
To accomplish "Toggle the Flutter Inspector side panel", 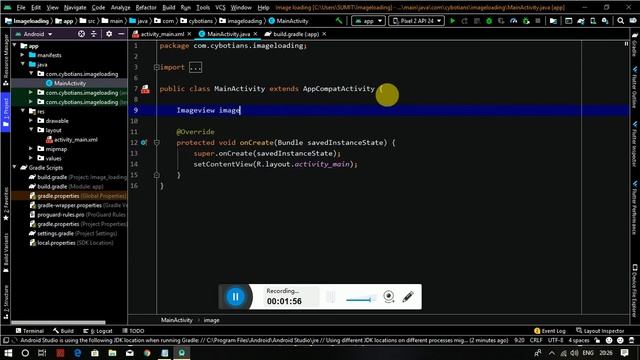I will (x=635, y=143).
